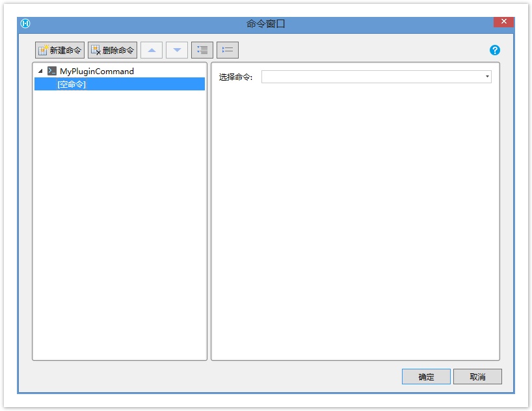Click the decrease indent toolbar icon
This screenshot has height=411, width=532.
coord(228,50)
